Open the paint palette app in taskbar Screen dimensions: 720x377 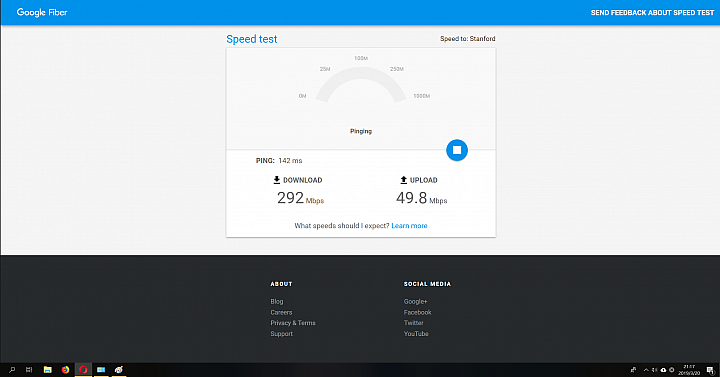pos(119,370)
